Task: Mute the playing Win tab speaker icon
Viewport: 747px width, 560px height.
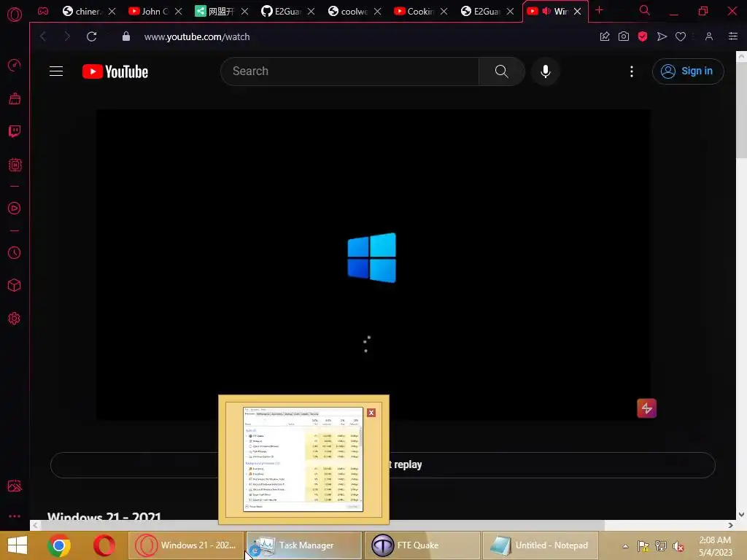Action: (x=547, y=11)
